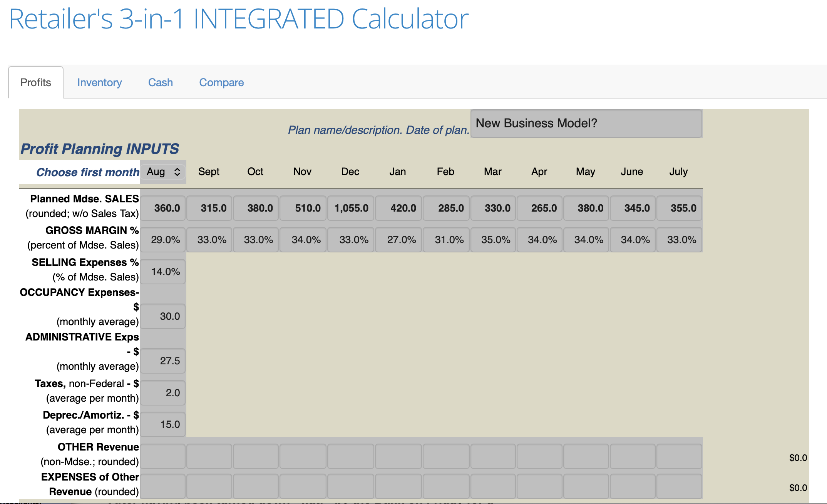
Task: Click the Retailer's 3-in-1 INTEGRATED Calculator title
Action: pos(239,18)
